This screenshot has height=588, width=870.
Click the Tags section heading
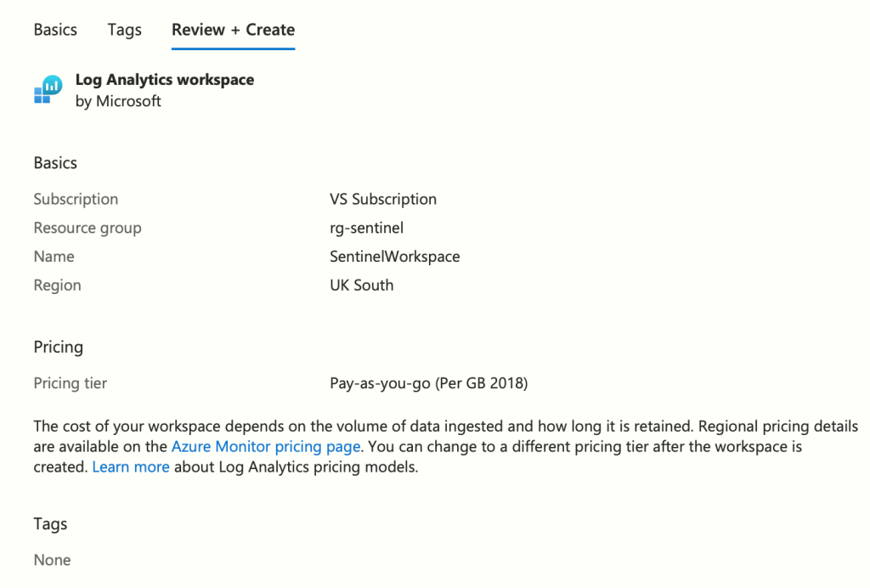pos(50,524)
